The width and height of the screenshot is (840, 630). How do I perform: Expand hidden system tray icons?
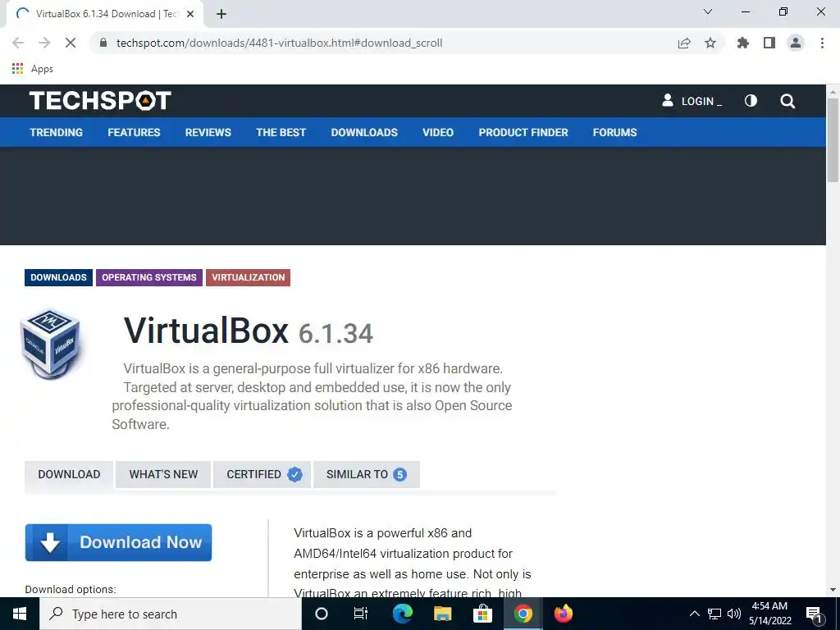[694, 614]
